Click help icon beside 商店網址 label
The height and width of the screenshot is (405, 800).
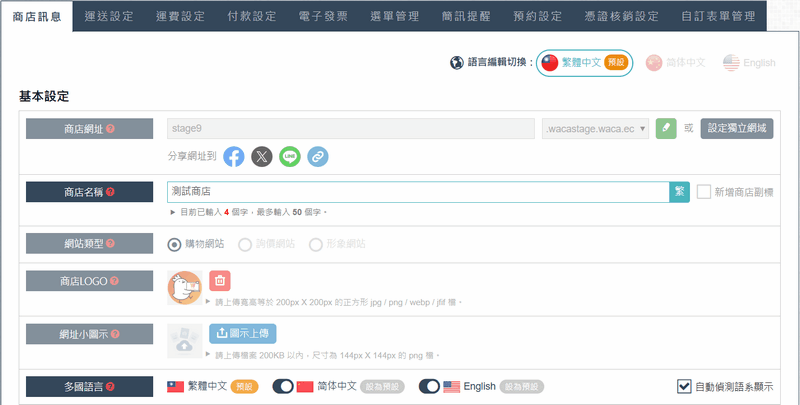pyautogui.click(x=110, y=129)
